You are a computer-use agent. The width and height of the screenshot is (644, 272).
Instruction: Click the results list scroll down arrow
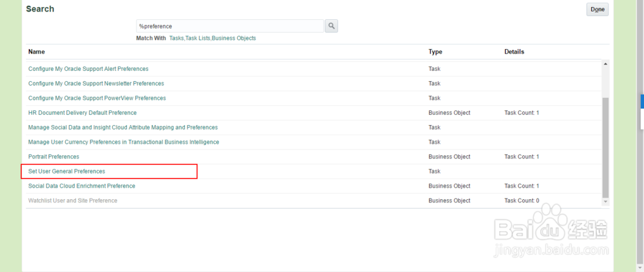[x=605, y=201]
